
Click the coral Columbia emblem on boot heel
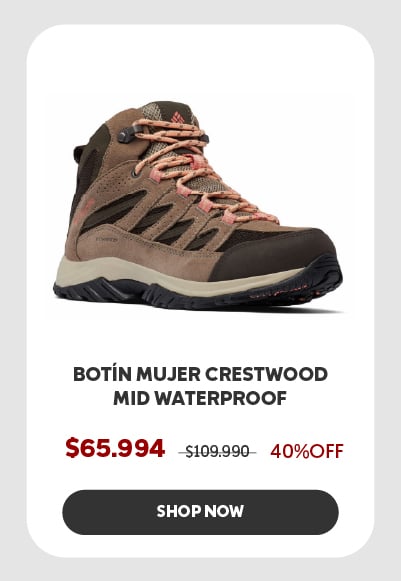pos(84,211)
